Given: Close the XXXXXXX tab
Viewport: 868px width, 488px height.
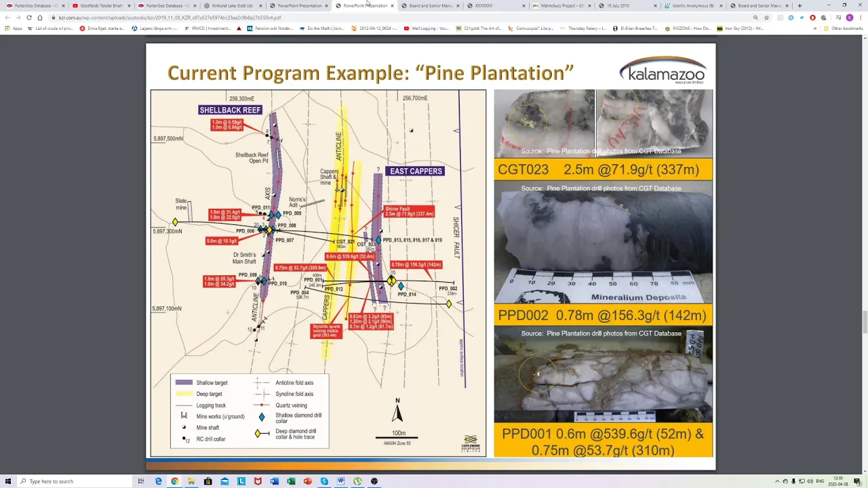Looking at the screenshot, I should [x=524, y=5].
